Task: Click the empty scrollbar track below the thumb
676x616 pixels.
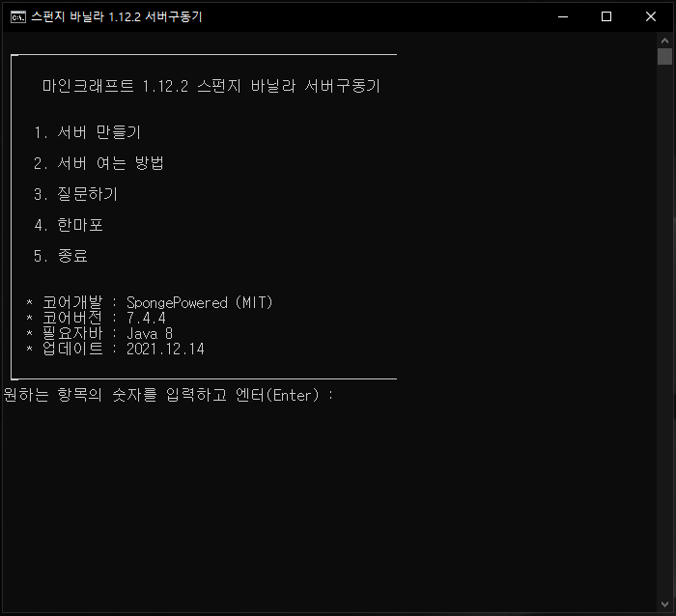Action: pyautogui.click(x=664, y=338)
